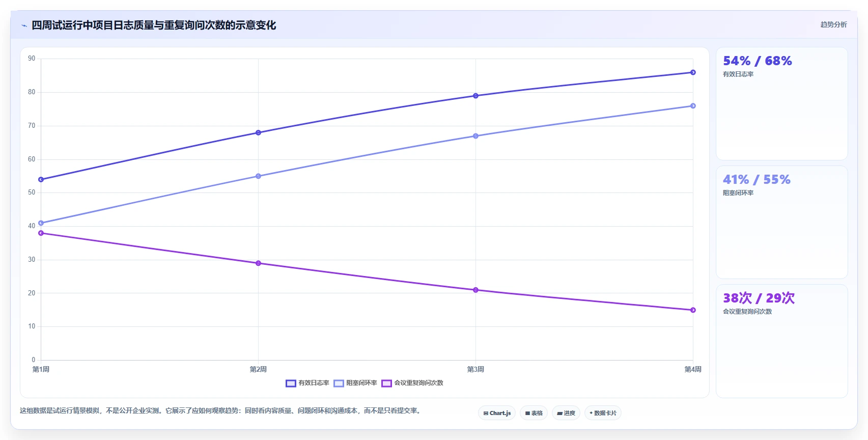
Task: Click the 54% / 68% card value
Action: (758, 61)
